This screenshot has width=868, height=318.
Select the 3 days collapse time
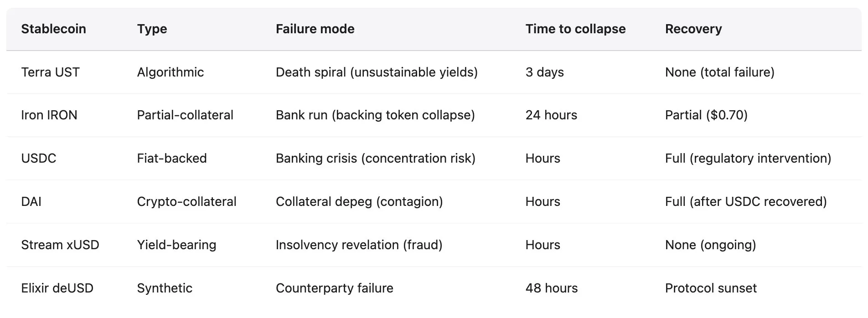click(544, 72)
